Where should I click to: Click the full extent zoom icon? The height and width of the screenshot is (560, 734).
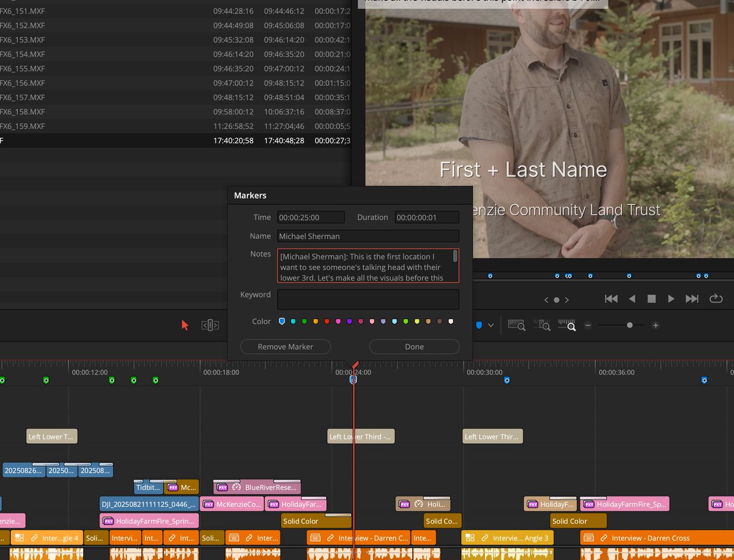point(517,325)
